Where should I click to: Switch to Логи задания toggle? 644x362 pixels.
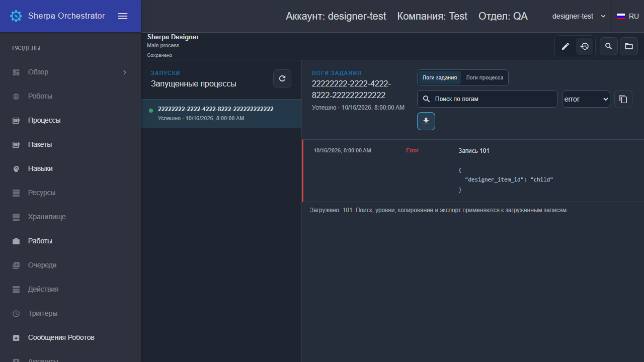click(x=440, y=77)
